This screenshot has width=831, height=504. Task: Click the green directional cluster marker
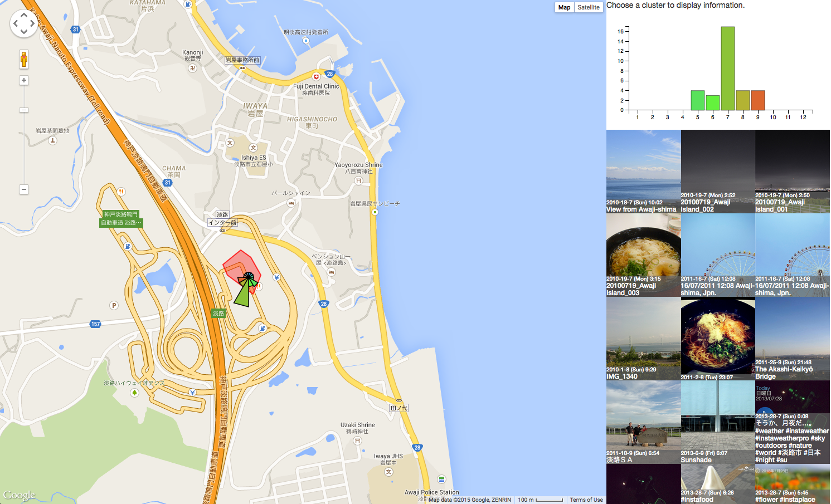coord(243,293)
